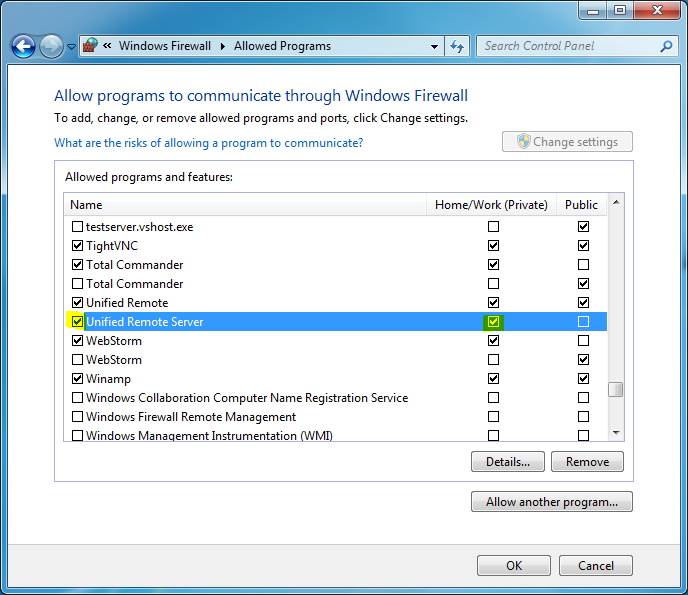Uncheck Unified Remote Server Home/Work checkbox
Image resolution: width=688 pixels, height=595 pixels.
[493, 321]
